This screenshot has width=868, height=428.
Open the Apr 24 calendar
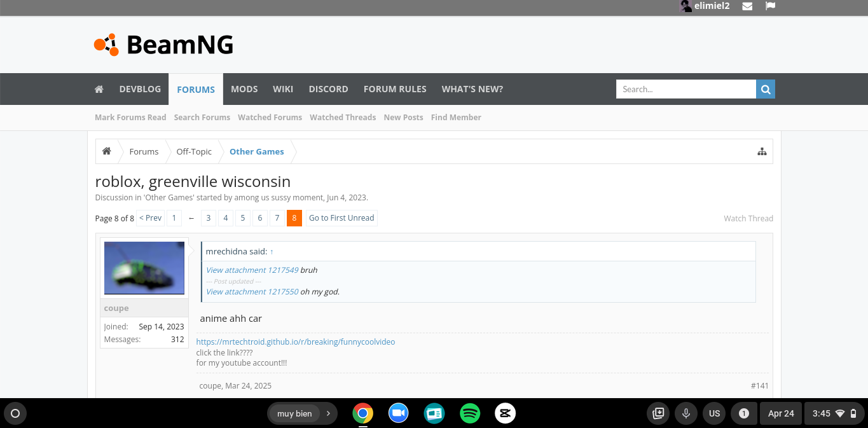click(781, 413)
